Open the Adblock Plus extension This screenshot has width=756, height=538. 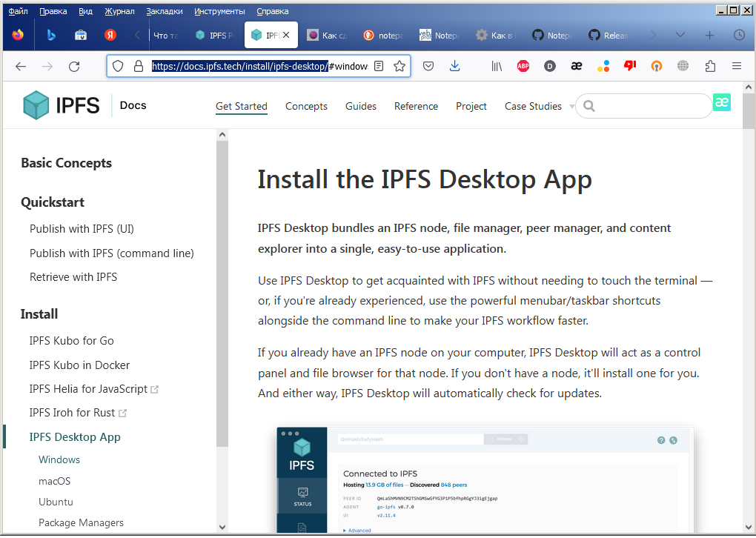(x=523, y=66)
